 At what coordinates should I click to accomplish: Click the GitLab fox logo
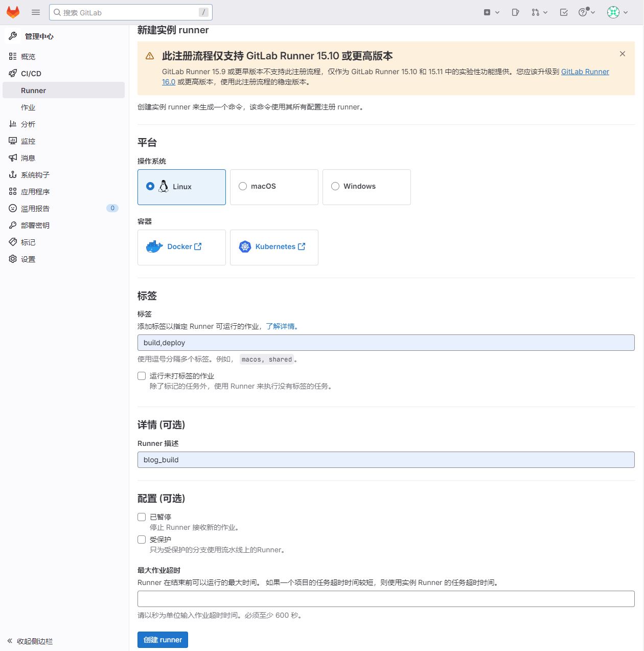(x=13, y=12)
